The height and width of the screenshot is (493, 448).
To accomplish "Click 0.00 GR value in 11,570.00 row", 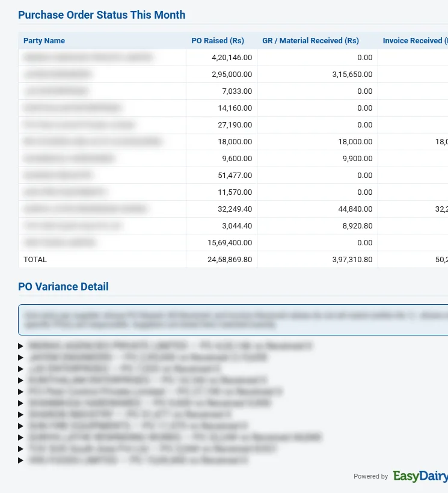I will tap(364, 192).
